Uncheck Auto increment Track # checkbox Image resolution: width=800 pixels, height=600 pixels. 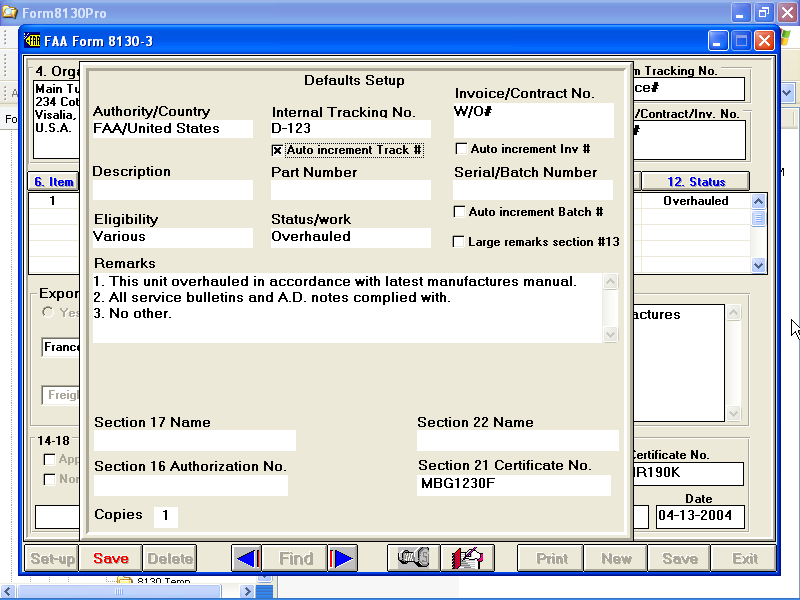pyautogui.click(x=278, y=151)
